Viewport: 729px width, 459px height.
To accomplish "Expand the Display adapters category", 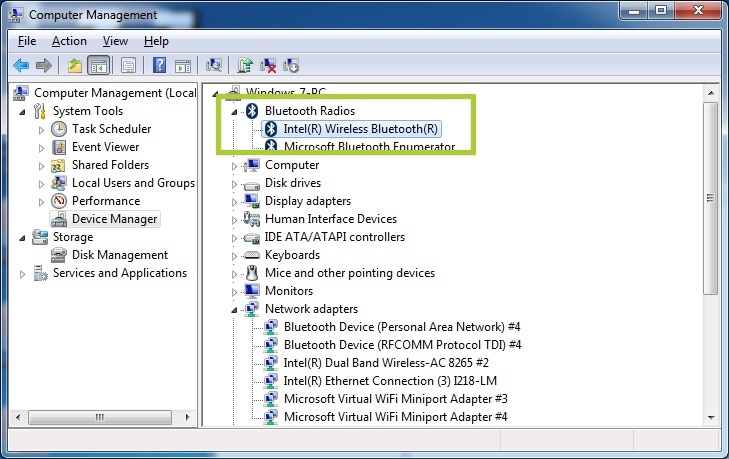I will pyautogui.click(x=234, y=202).
